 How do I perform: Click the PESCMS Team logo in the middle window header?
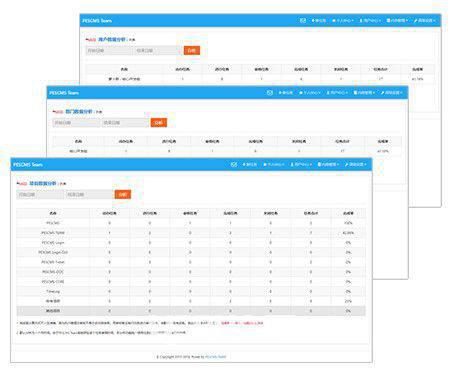[64, 93]
